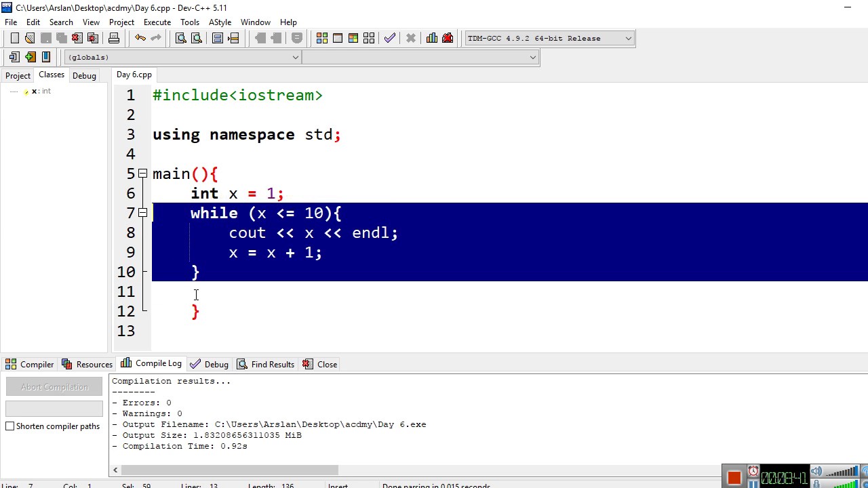This screenshot has height=488, width=868.
Task: Click the Syntax Check checkmark icon
Action: coord(390,39)
